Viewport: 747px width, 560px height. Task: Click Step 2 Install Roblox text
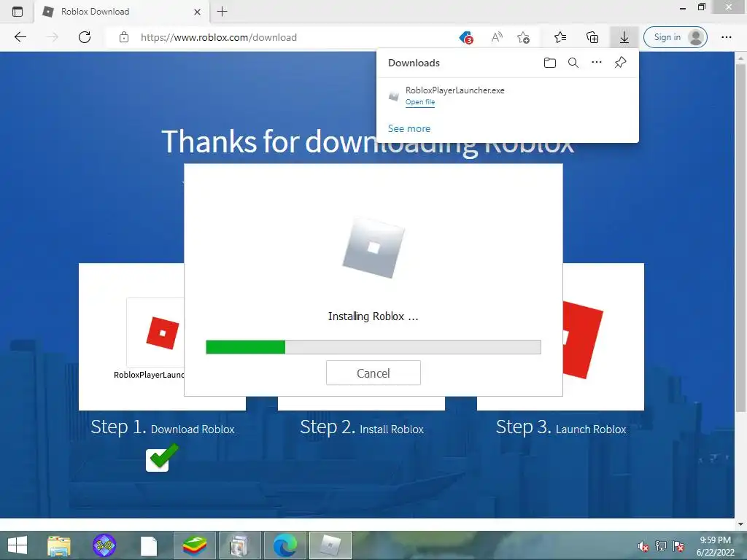click(362, 427)
